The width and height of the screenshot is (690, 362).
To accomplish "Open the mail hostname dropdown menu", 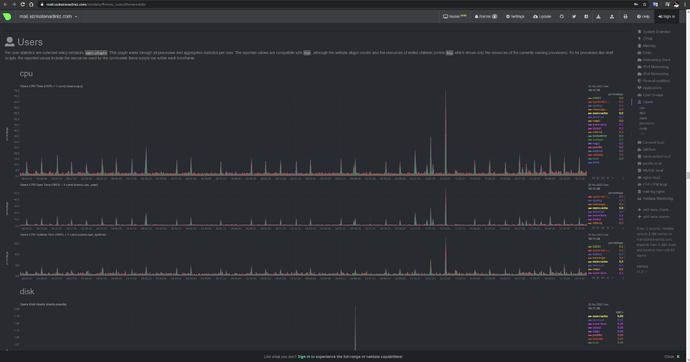I will (x=48, y=16).
